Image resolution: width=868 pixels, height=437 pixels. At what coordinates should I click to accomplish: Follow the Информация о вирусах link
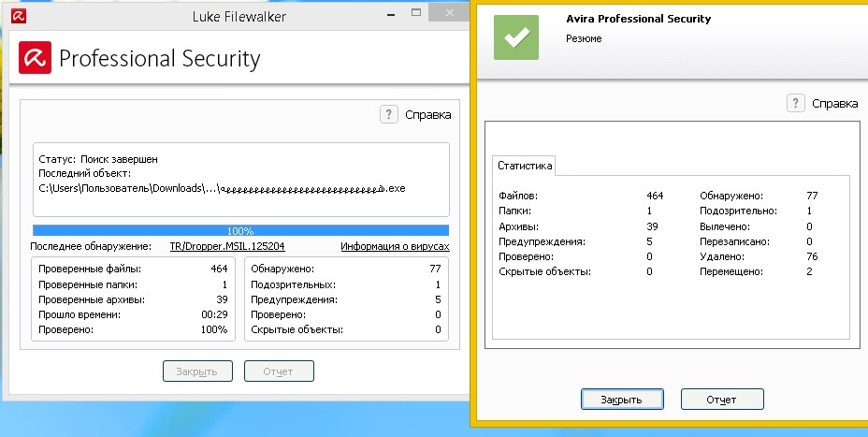click(x=395, y=246)
